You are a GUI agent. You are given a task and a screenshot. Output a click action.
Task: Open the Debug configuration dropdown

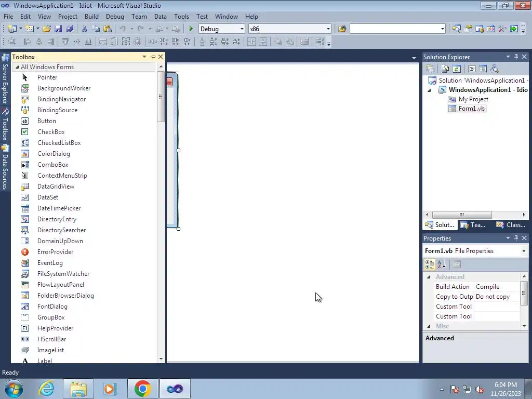pos(242,29)
